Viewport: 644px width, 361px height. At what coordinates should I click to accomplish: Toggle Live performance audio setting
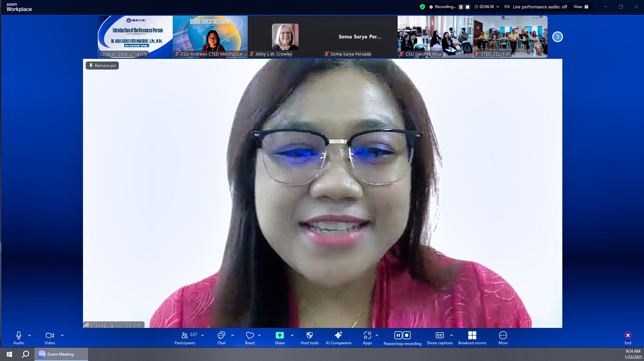tap(540, 7)
